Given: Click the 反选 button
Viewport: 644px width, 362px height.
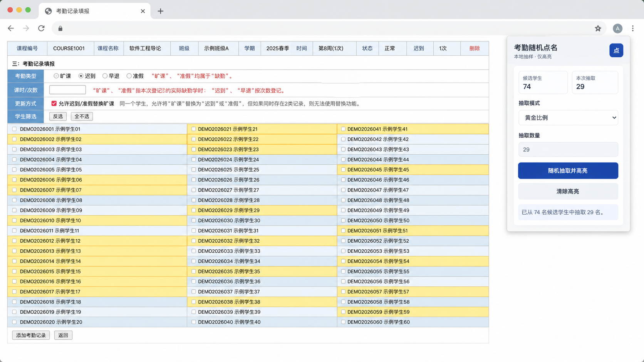Looking at the screenshot, I should (x=58, y=117).
